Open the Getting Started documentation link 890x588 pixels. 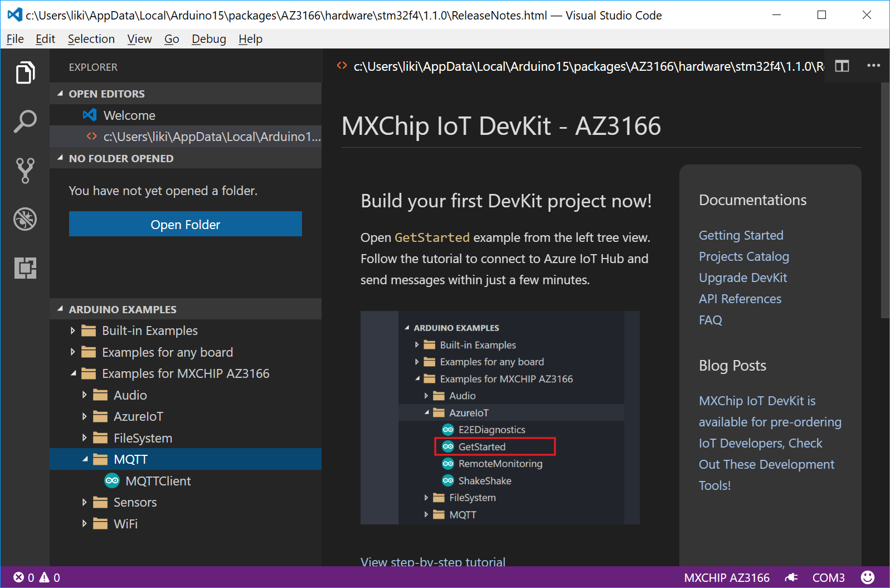(x=741, y=235)
